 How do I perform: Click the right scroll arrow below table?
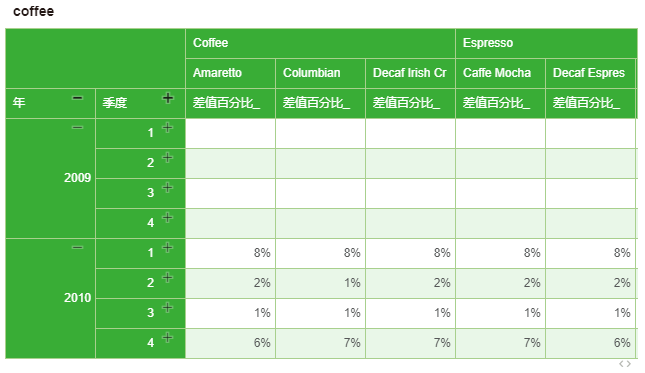click(x=629, y=364)
